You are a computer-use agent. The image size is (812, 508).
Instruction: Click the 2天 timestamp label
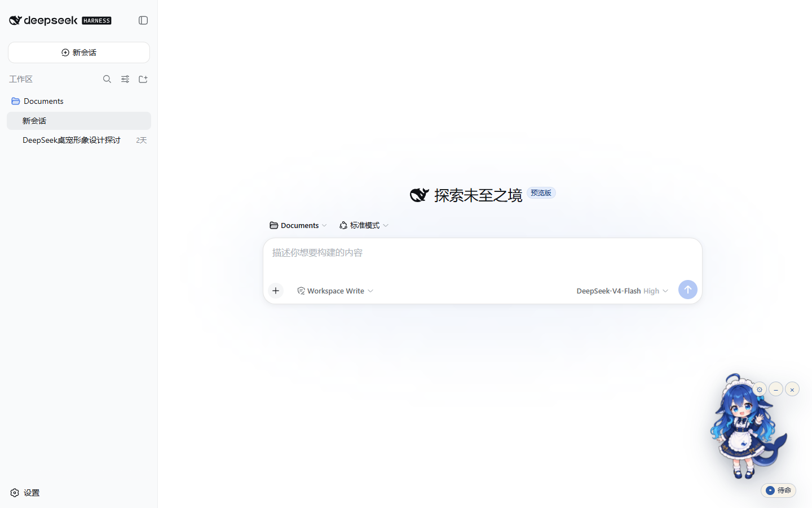tap(141, 140)
